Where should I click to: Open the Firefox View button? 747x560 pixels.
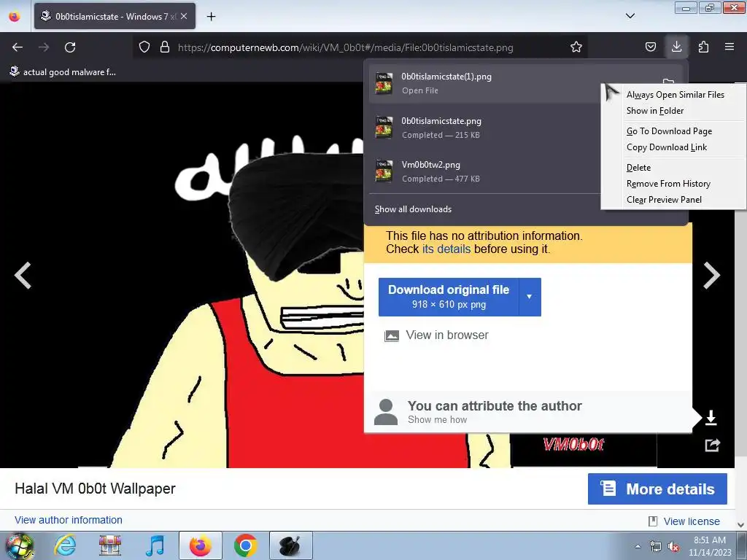point(15,16)
